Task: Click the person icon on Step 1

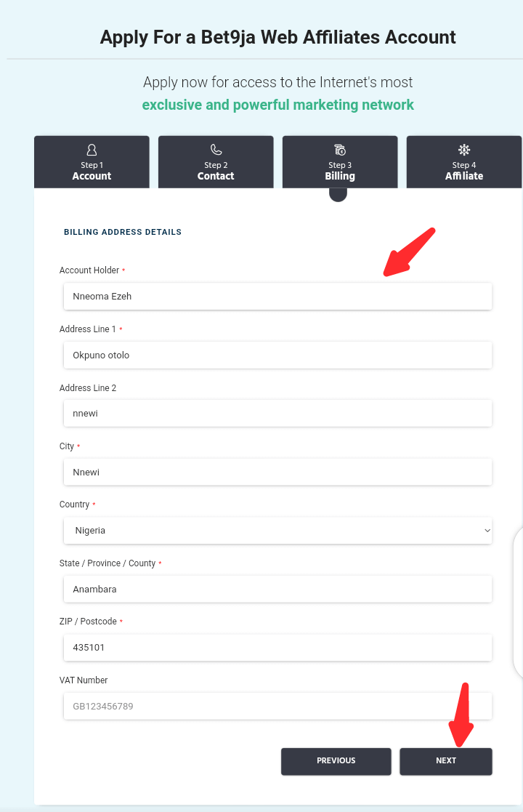Action: 92,150
